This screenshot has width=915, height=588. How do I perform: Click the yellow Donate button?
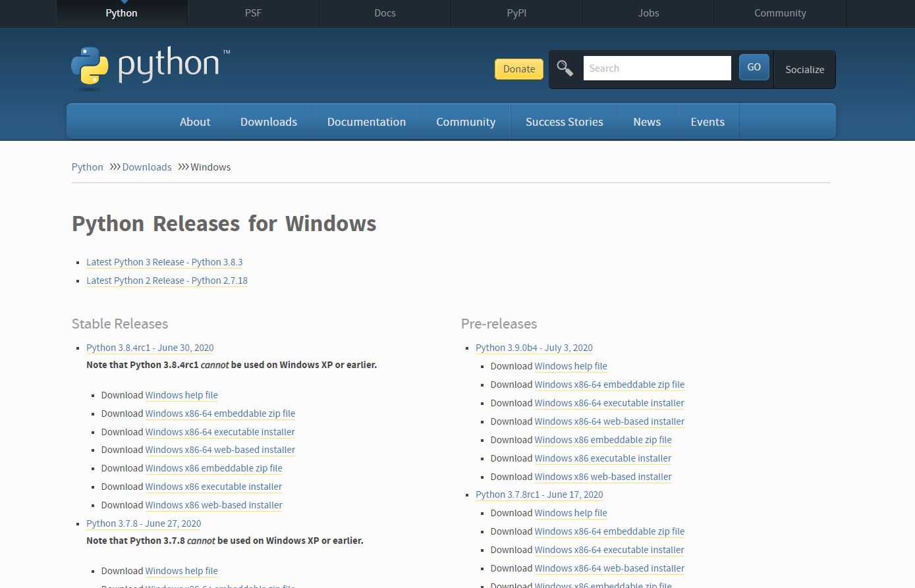[519, 69]
